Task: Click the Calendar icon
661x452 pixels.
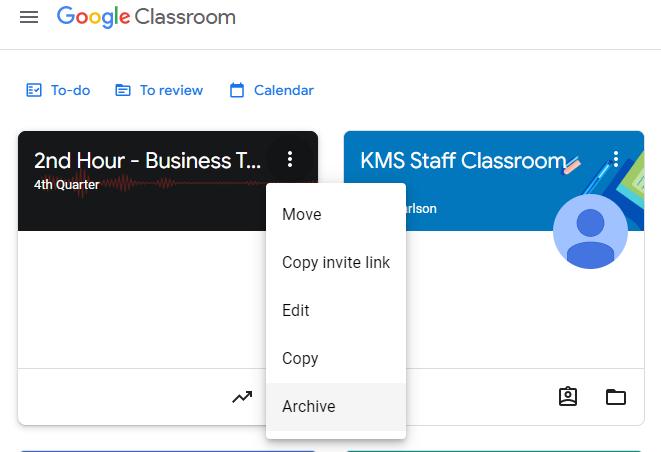Action: (237, 90)
